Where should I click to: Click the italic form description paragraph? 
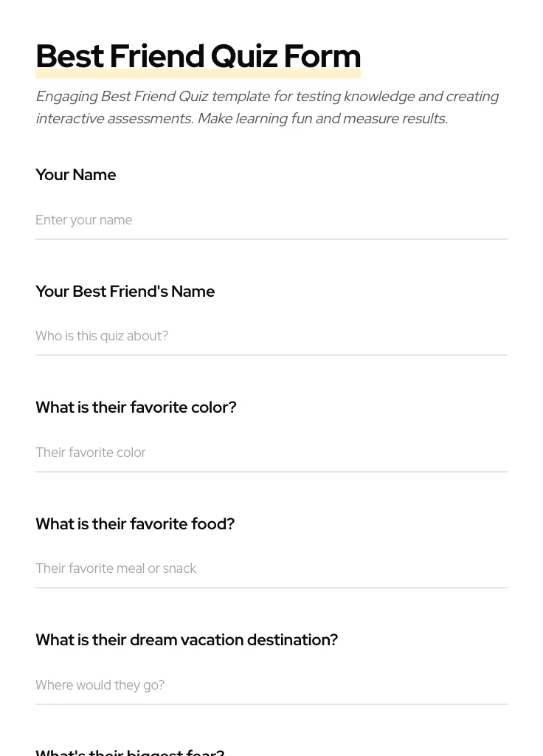coord(267,107)
